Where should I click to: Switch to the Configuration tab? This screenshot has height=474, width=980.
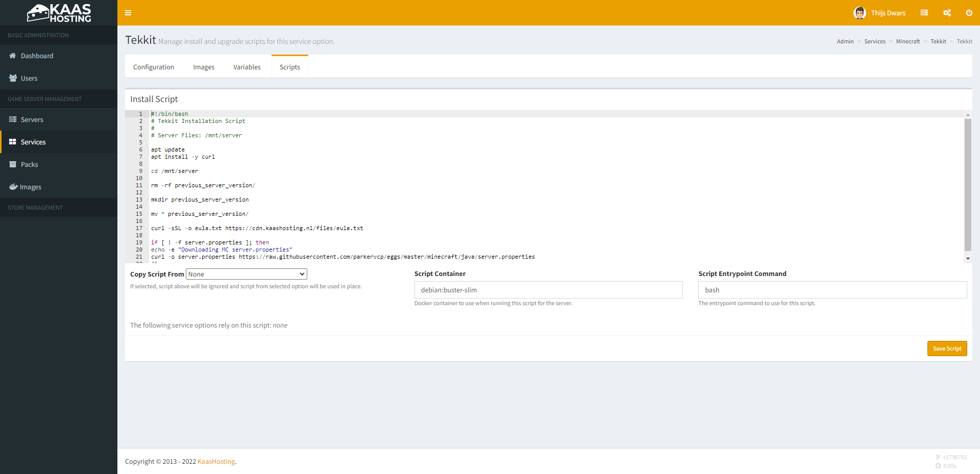click(154, 67)
